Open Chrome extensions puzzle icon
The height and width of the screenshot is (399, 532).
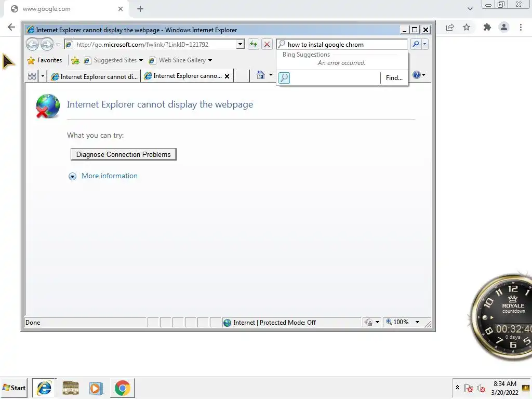[487, 27]
